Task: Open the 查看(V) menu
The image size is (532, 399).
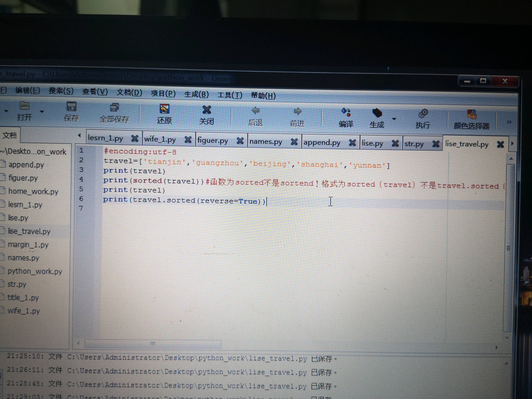Action: coord(95,92)
